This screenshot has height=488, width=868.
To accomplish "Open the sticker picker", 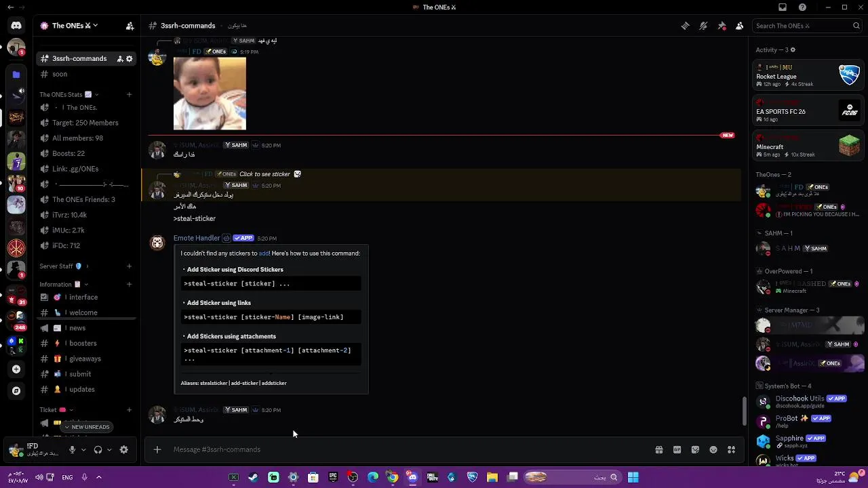I will 695,449.
